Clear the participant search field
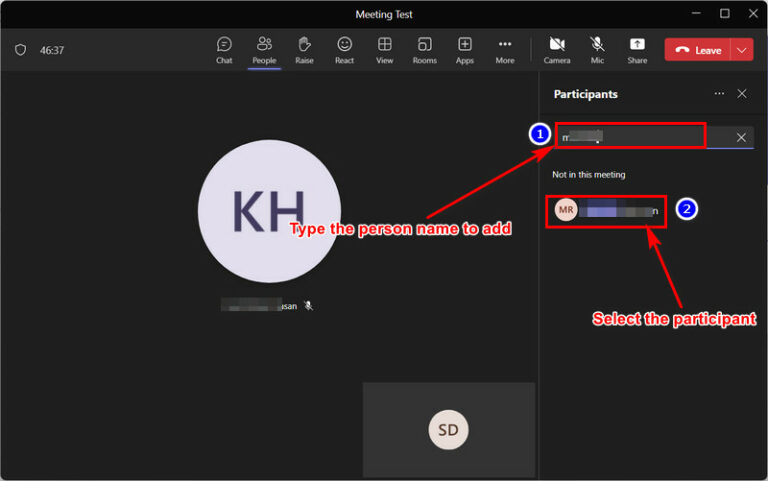This screenshot has width=768, height=481. (741, 137)
